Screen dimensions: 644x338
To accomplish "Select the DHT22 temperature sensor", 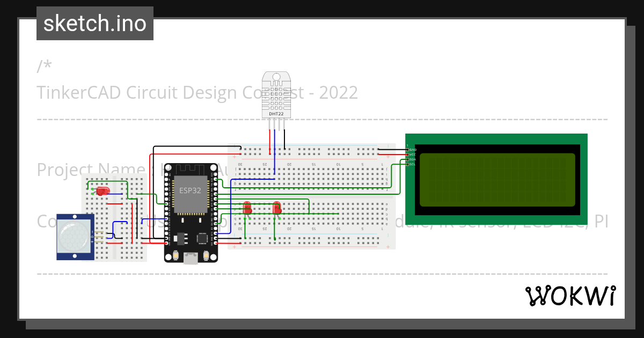I will point(276,94).
